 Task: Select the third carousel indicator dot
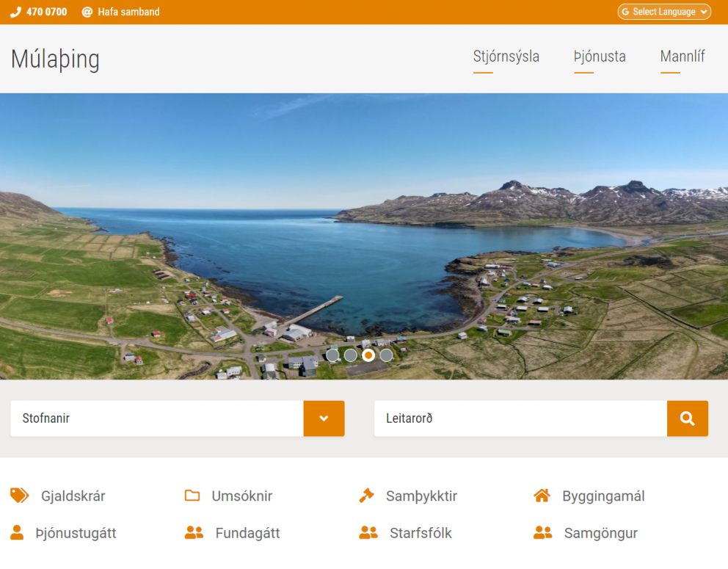click(368, 355)
